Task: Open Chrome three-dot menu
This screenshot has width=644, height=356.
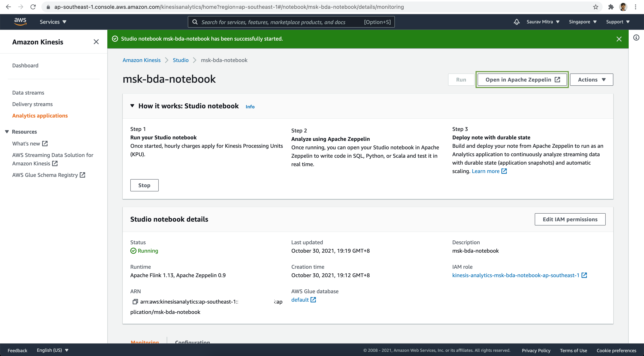Action: coord(636,7)
